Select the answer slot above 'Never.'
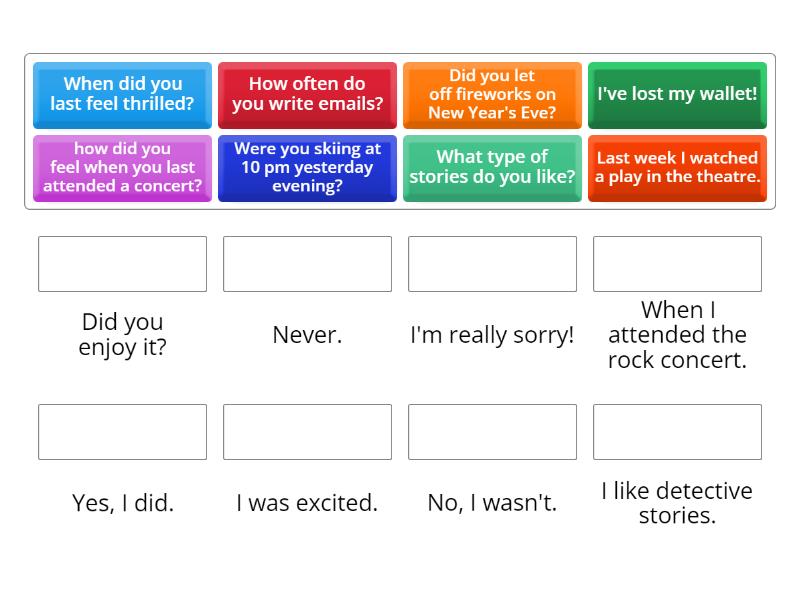The image size is (800, 600). point(307,264)
